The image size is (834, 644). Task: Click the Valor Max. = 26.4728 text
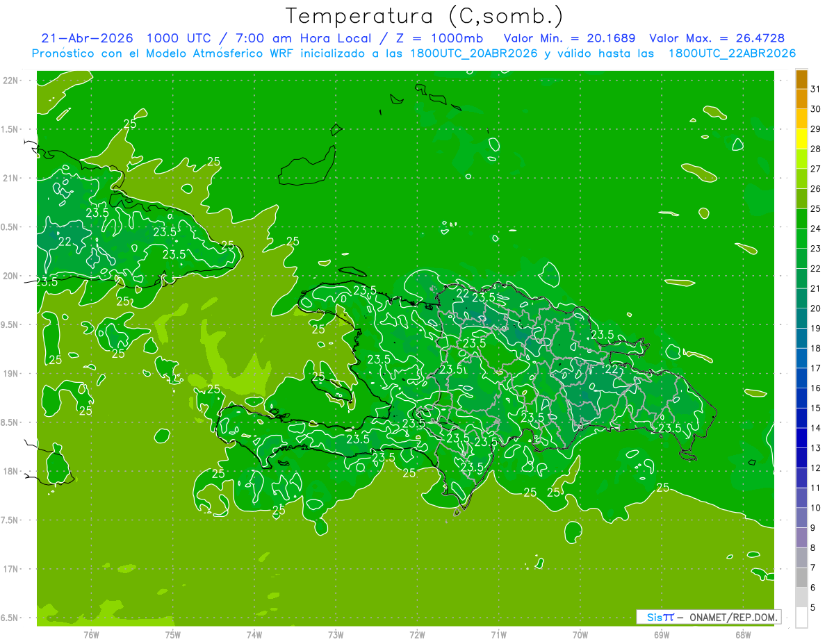717,38
